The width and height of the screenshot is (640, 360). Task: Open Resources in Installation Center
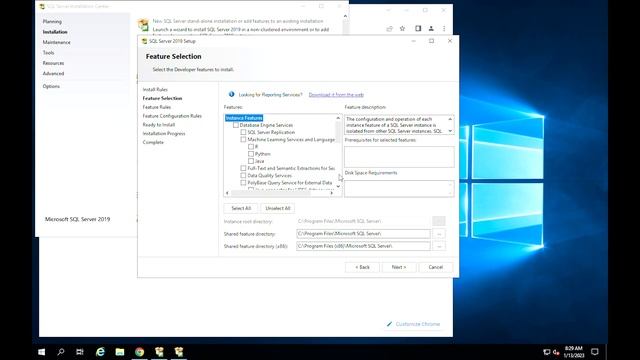click(53, 63)
